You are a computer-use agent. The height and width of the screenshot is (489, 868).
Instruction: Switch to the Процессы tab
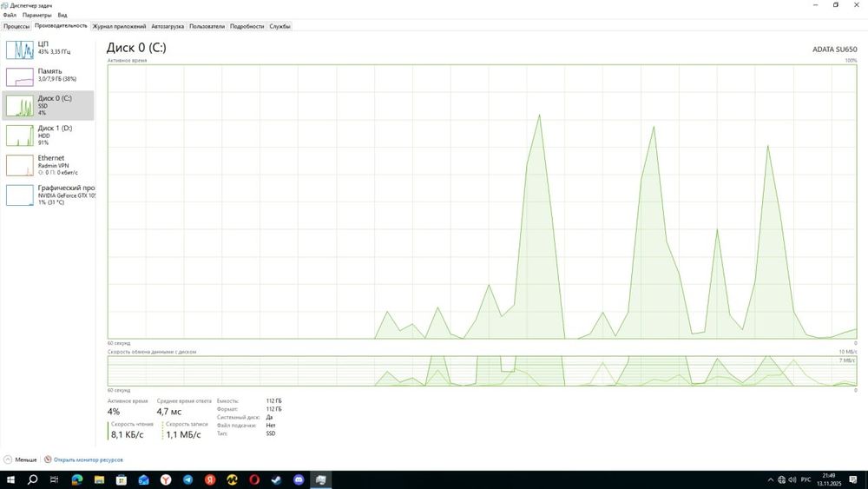pyautogui.click(x=16, y=26)
